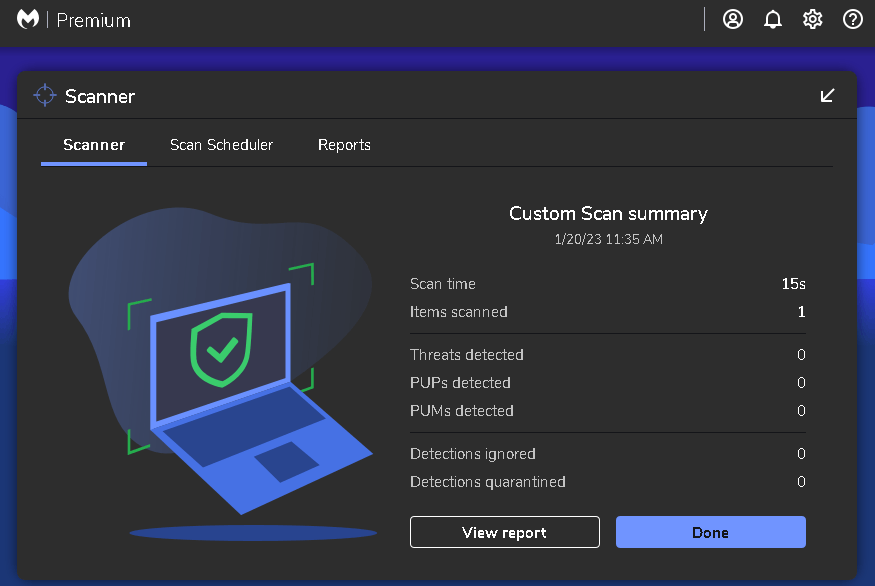Click the Threats detected label
Image resolution: width=875 pixels, height=586 pixels.
(467, 355)
